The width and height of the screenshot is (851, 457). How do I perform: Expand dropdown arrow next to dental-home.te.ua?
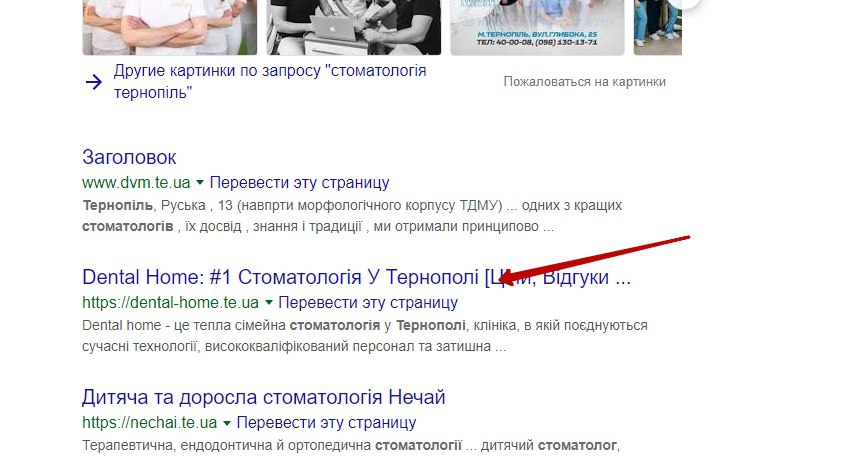point(269,302)
